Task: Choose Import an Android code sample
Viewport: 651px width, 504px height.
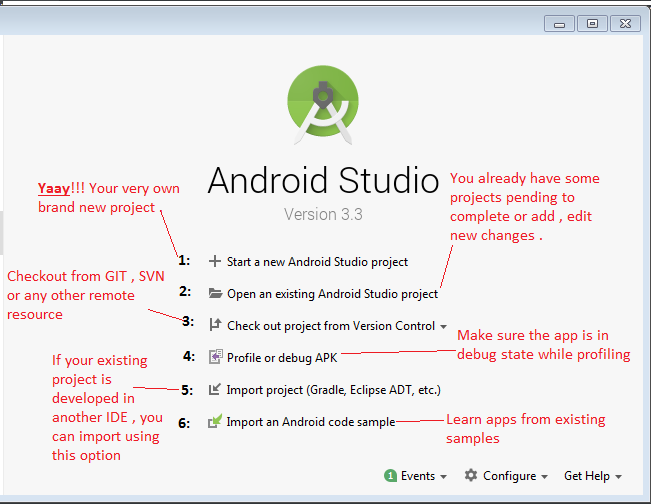Action: [311, 422]
